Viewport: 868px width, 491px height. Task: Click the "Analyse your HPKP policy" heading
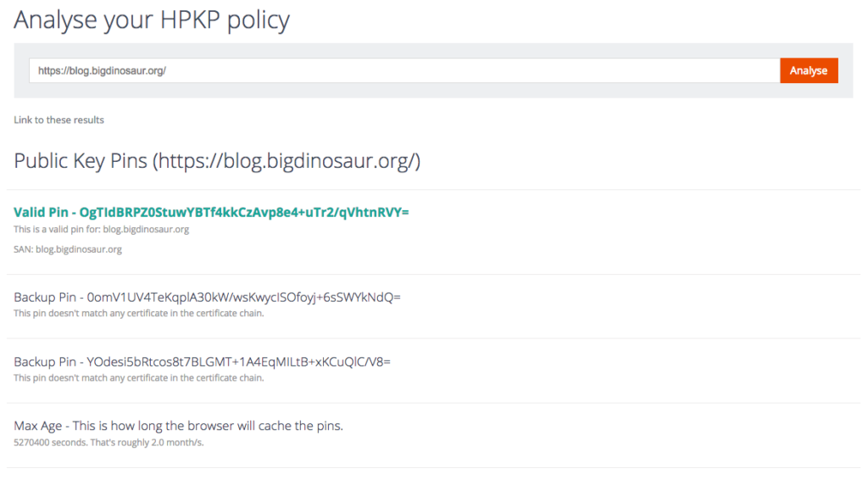click(x=152, y=20)
